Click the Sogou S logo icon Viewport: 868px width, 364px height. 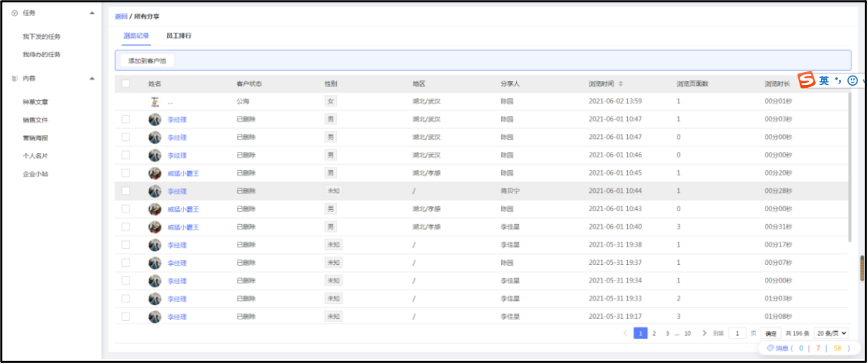[x=807, y=80]
